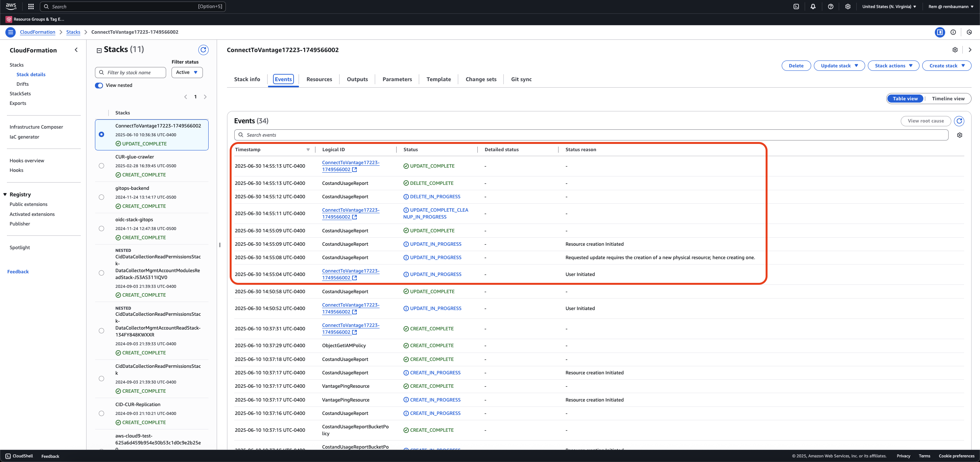Click the View root cause button
980x462 pixels.
click(x=926, y=121)
